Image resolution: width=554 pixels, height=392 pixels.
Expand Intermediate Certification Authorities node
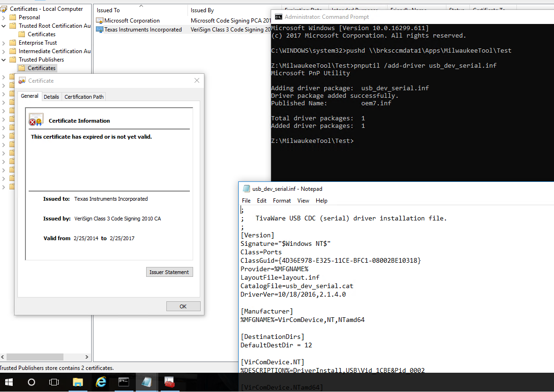(x=4, y=51)
